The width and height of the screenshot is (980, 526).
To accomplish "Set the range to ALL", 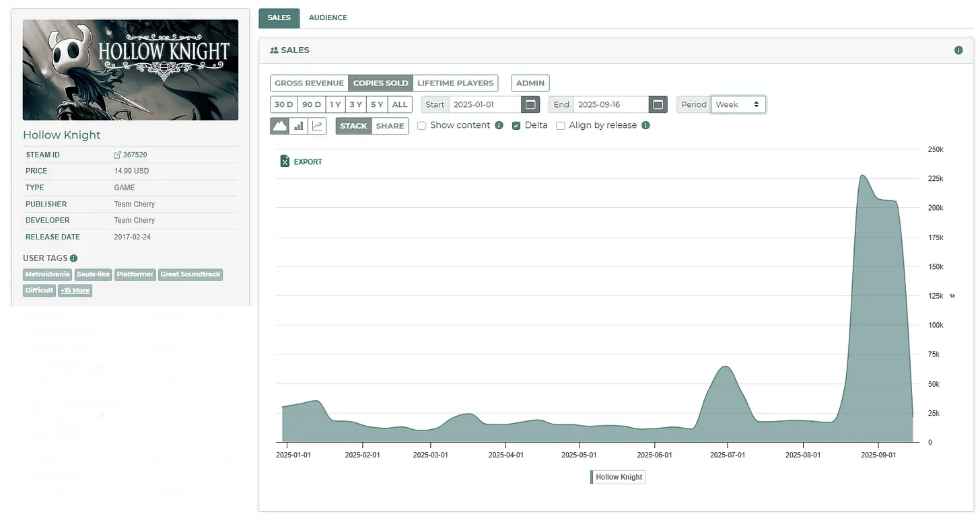I will tap(400, 104).
